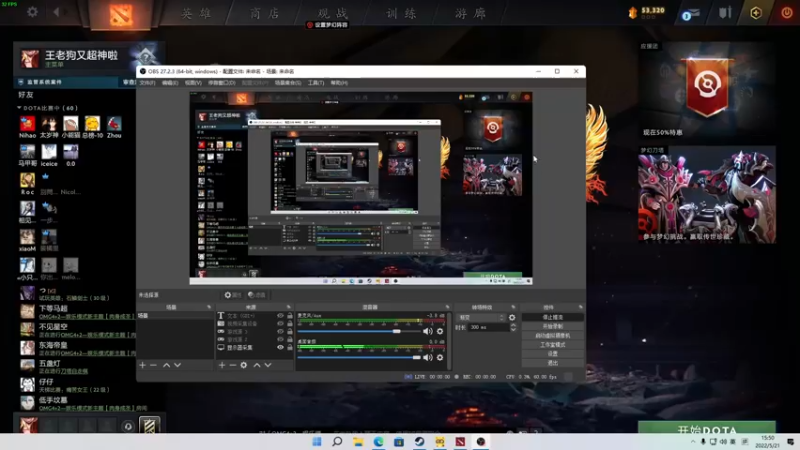Lock the 显示器采集 source

point(290,347)
